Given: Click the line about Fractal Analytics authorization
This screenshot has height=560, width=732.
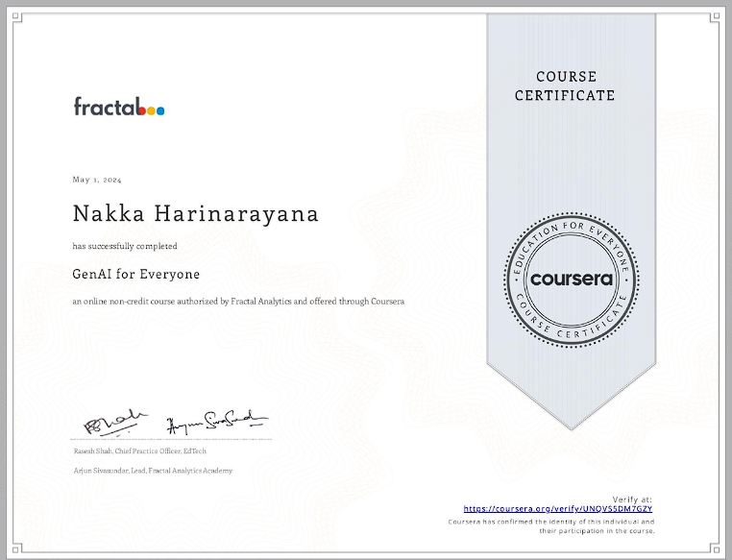Looking at the screenshot, I should click(238, 302).
